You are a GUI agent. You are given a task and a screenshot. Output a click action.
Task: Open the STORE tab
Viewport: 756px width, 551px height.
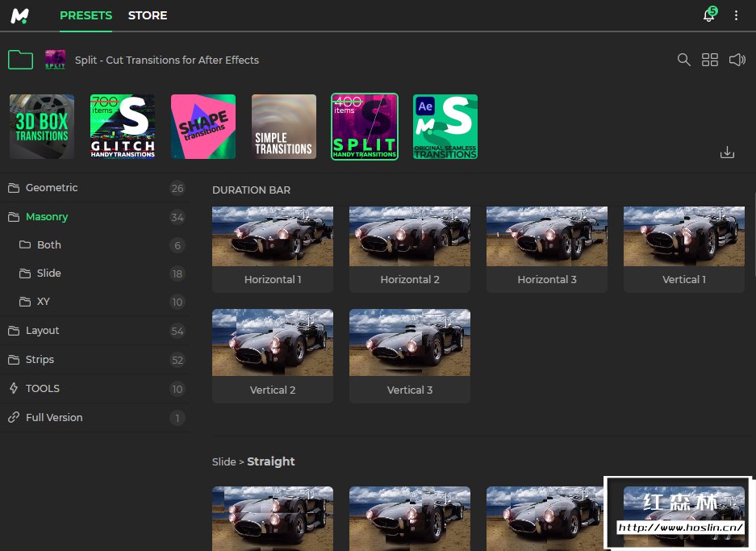click(148, 15)
